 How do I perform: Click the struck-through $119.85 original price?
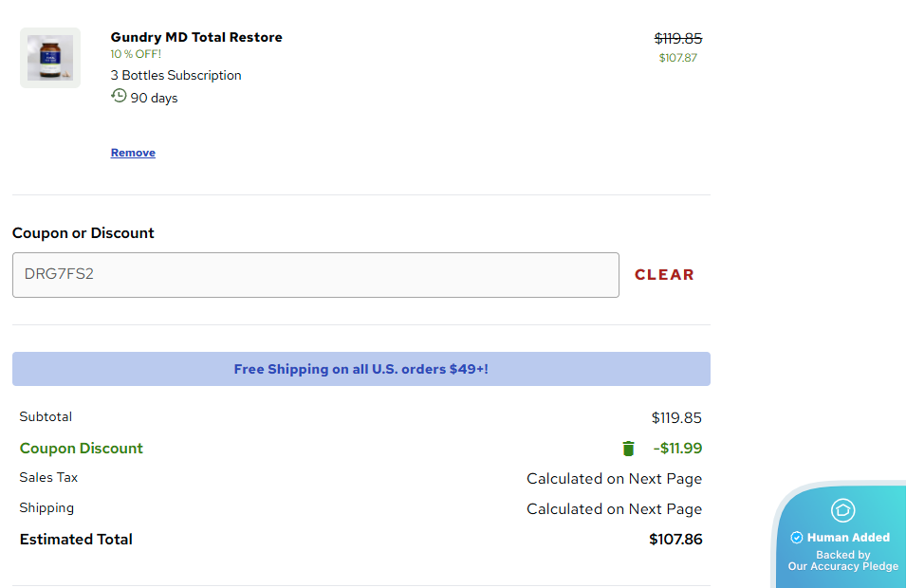[x=677, y=38]
